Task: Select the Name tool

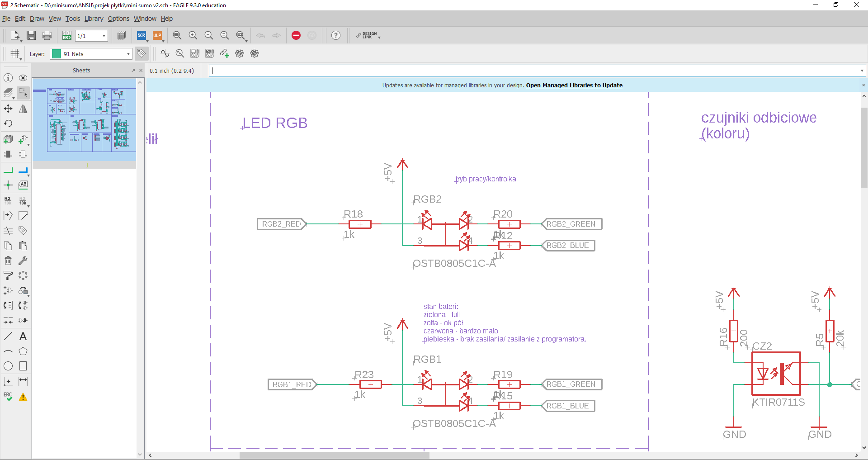Action: click(8, 200)
